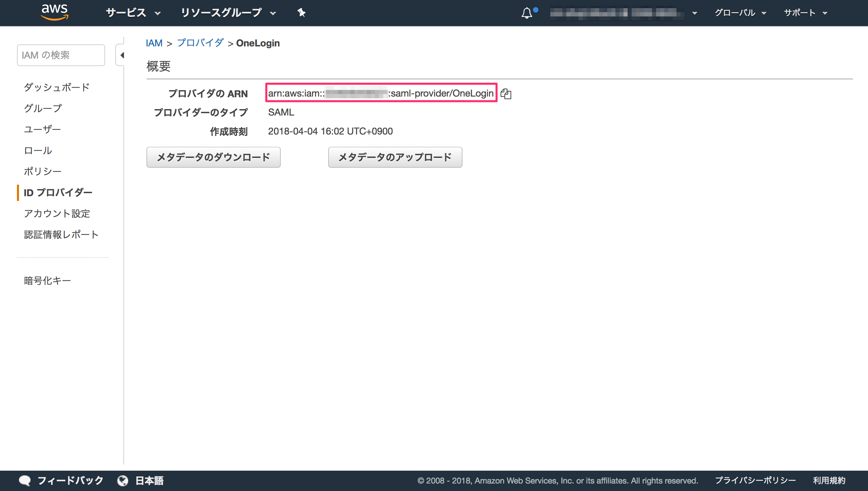This screenshot has height=491, width=868.
Task: Click the feedback speech bubble icon
Action: coord(24,480)
